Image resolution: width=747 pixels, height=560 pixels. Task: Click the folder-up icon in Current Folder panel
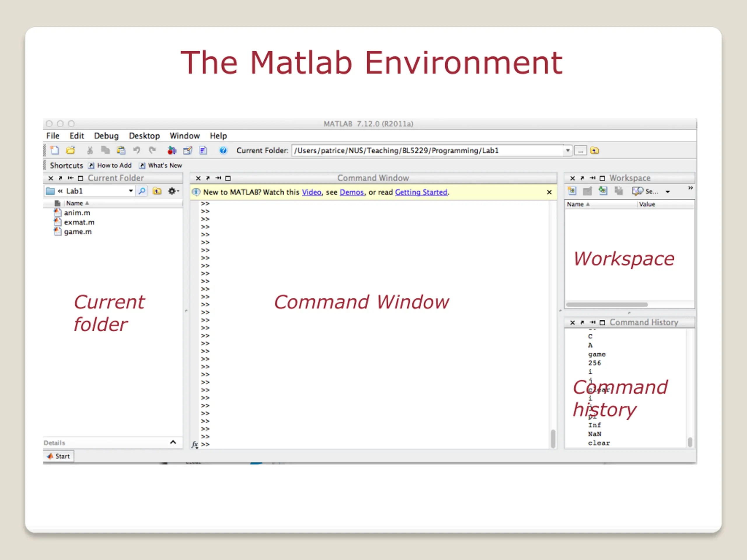[x=157, y=191]
